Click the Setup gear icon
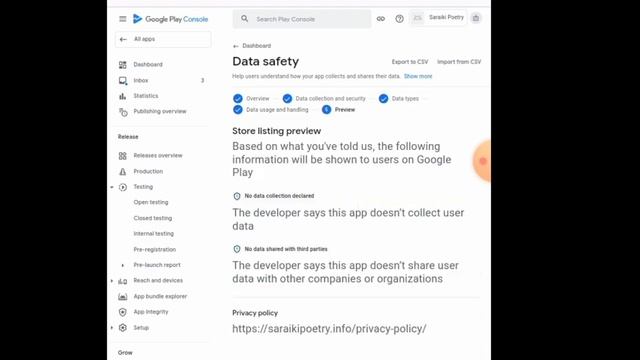The width and height of the screenshot is (640, 360). coord(122,328)
